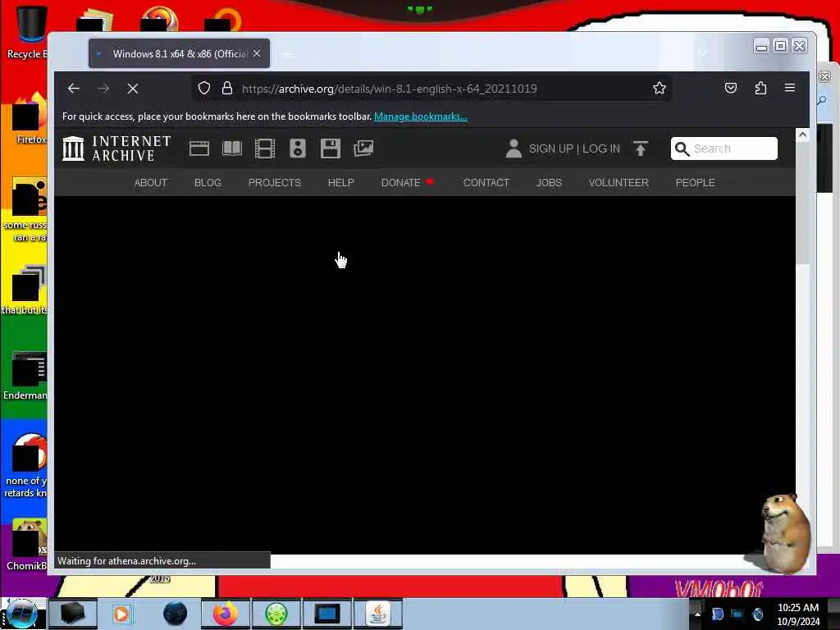
Task: Click the address bar URL
Action: pyautogui.click(x=390, y=89)
